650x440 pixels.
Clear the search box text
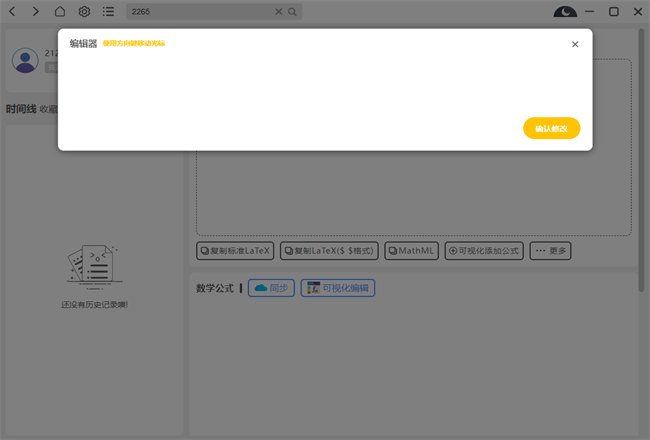pos(279,12)
